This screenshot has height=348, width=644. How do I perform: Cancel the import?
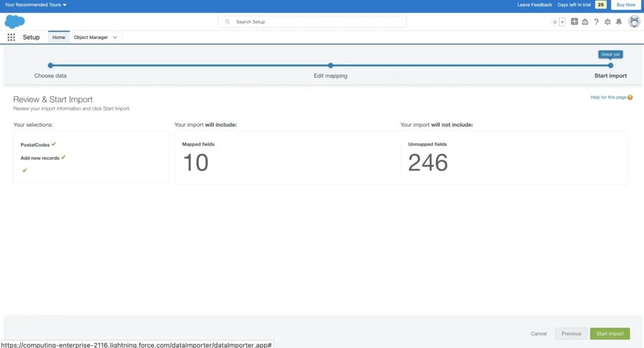pyautogui.click(x=538, y=334)
